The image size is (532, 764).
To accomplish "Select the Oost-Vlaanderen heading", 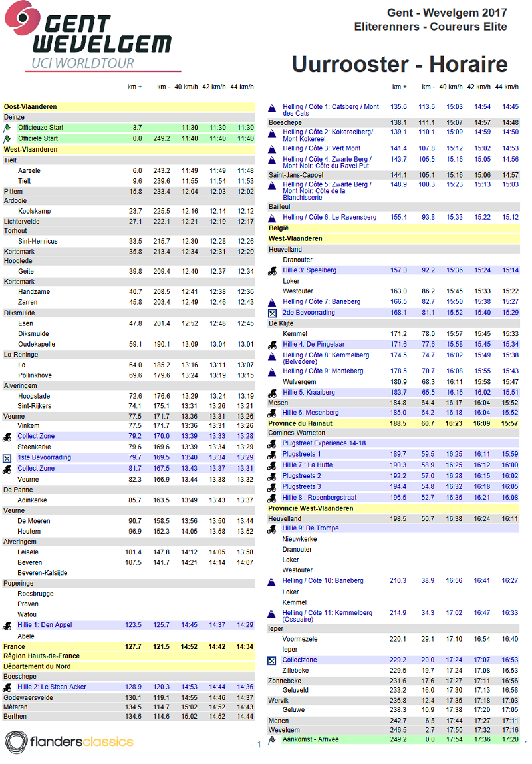I will pyautogui.click(x=30, y=106).
